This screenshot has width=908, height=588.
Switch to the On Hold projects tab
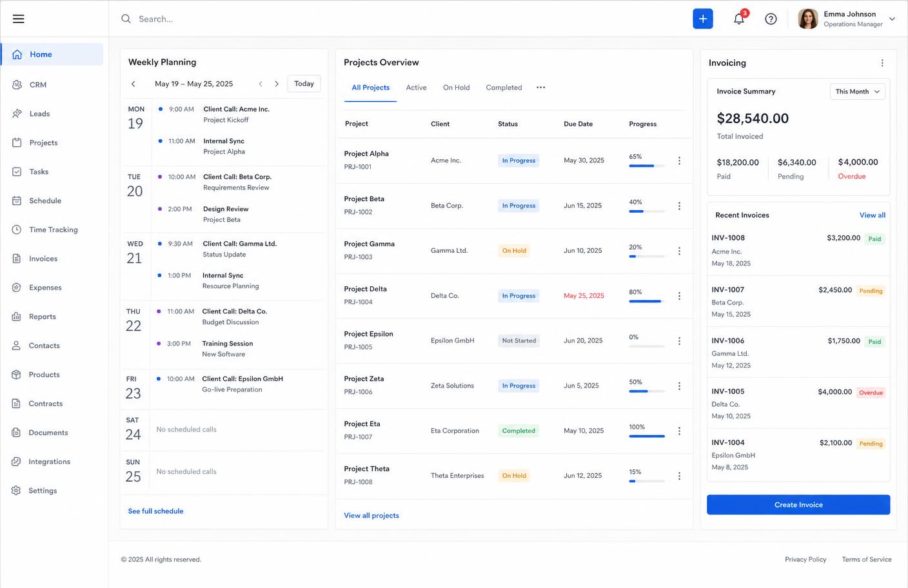456,88
